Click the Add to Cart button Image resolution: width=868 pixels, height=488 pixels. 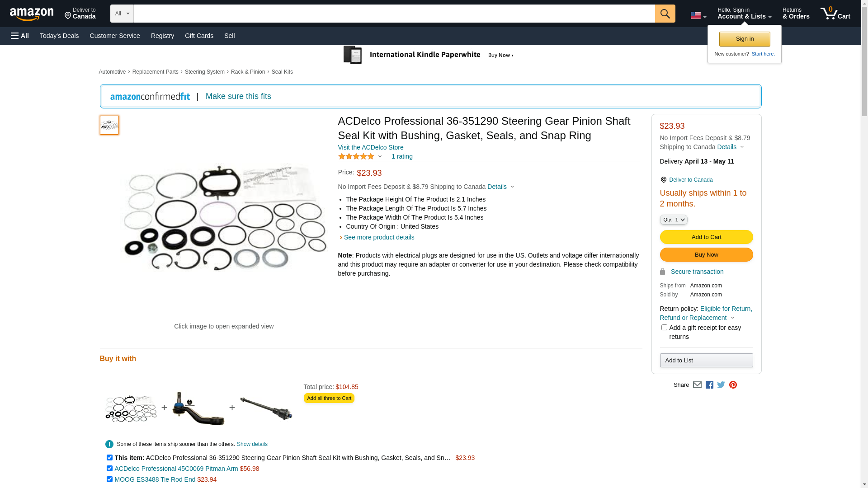pyautogui.click(x=706, y=237)
